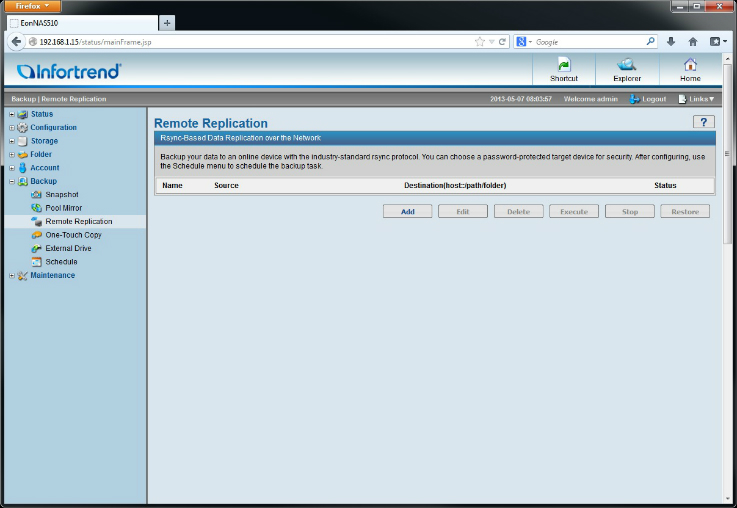Image resolution: width=737 pixels, height=508 pixels.
Task: Click the Schedule calendar icon
Action: coord(37,262)
